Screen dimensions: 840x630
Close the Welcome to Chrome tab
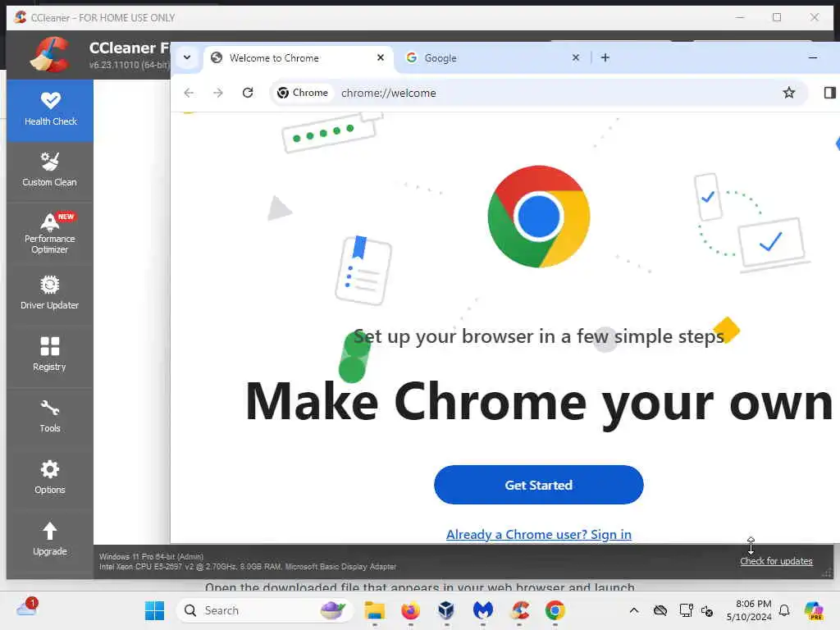point(381,57)
